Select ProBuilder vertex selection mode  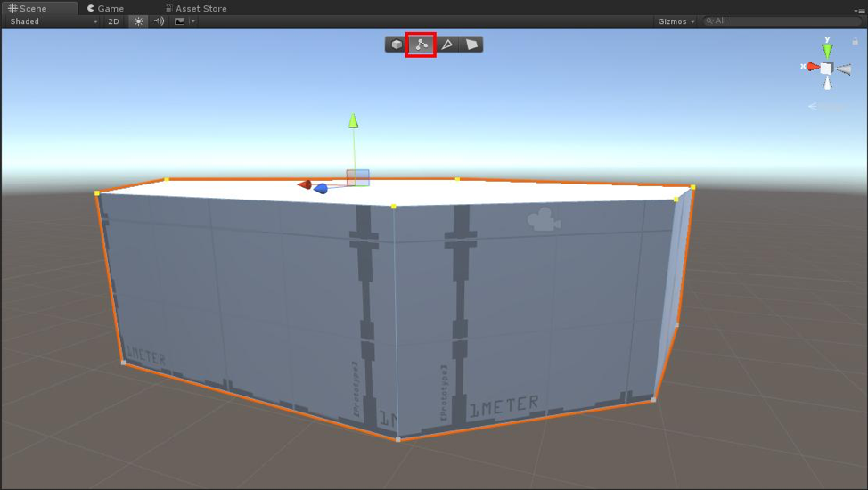pyautogui.click(x=422, y=45)
